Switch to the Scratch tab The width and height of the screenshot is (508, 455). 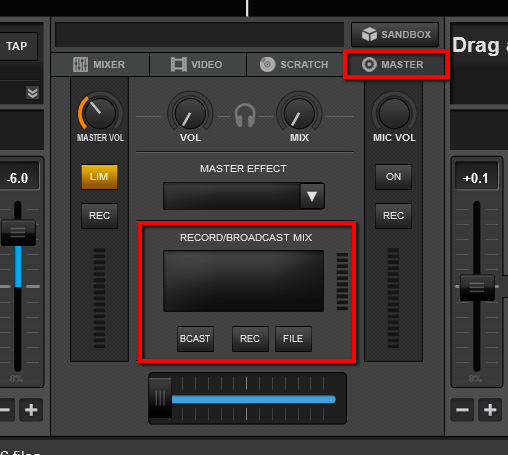click(x=295, y=64)
